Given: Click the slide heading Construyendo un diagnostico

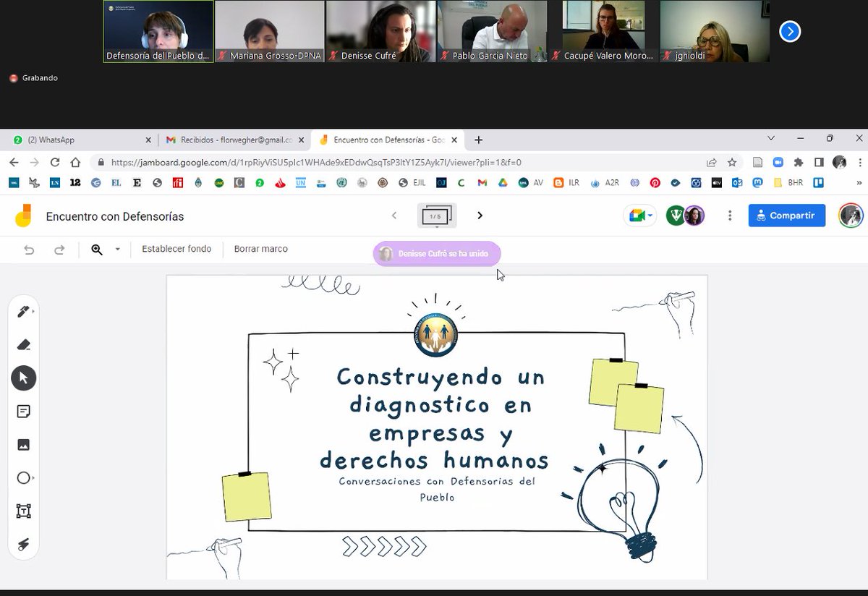Looking at the screenshot, I should coord(435,417).
